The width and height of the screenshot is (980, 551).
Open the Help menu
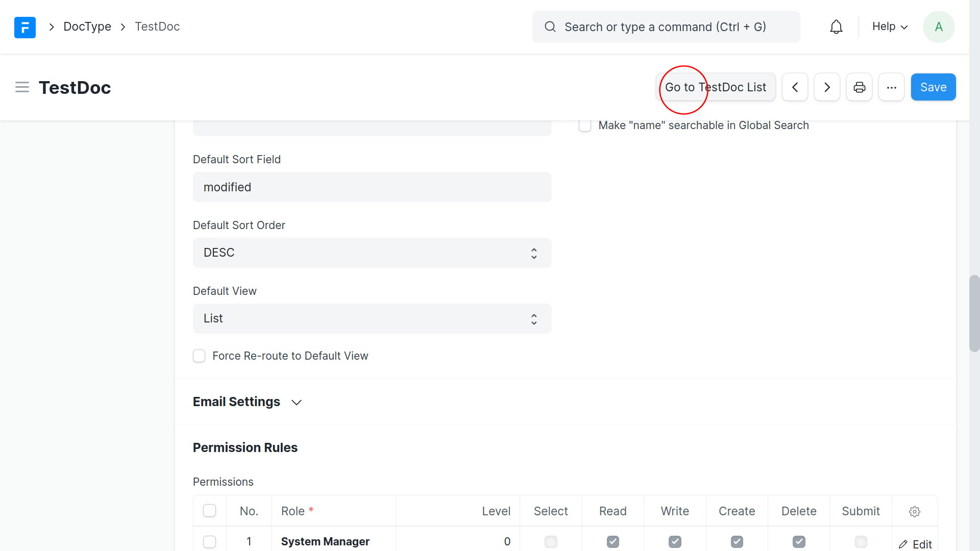point(890,27)
